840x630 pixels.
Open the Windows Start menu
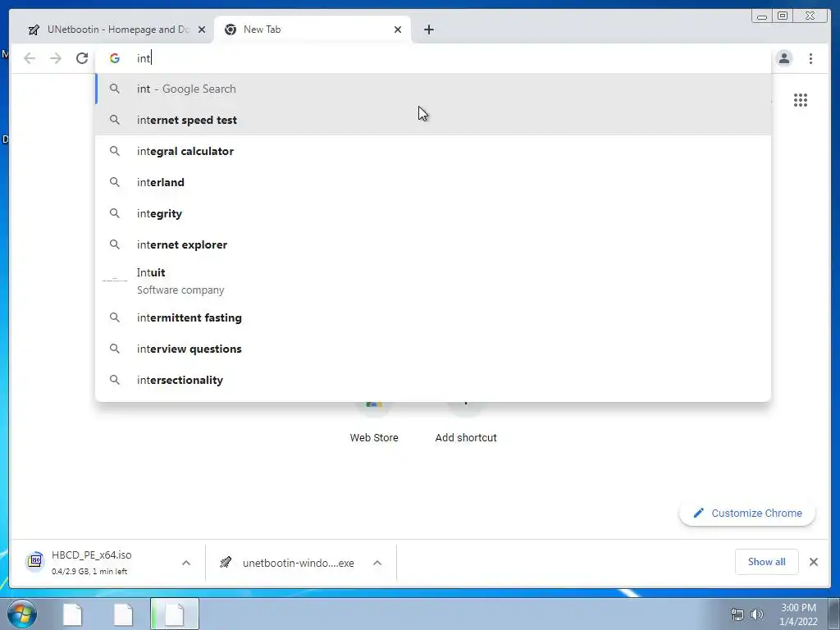[22, 614]
